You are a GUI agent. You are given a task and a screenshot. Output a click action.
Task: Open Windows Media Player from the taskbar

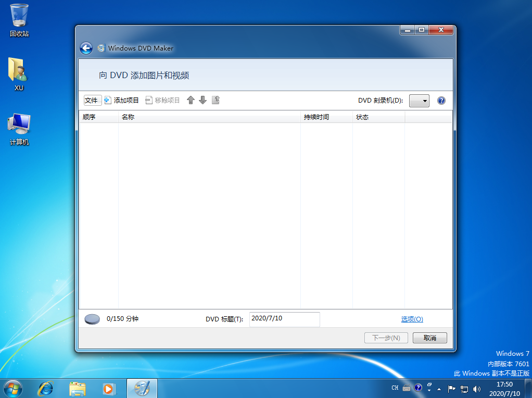pos(109,389)
